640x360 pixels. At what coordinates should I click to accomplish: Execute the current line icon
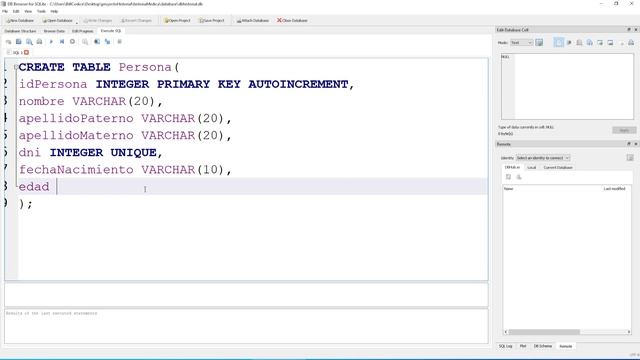[62, 42]
